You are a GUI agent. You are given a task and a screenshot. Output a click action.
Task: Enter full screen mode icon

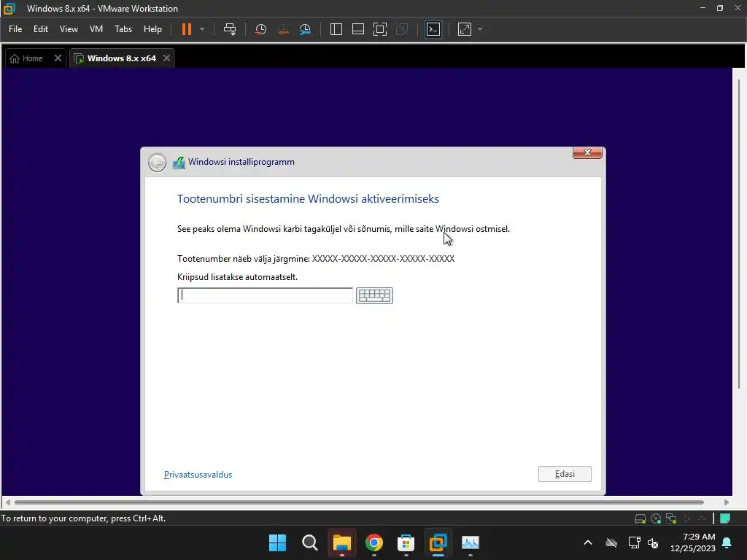tap(380, 29)
